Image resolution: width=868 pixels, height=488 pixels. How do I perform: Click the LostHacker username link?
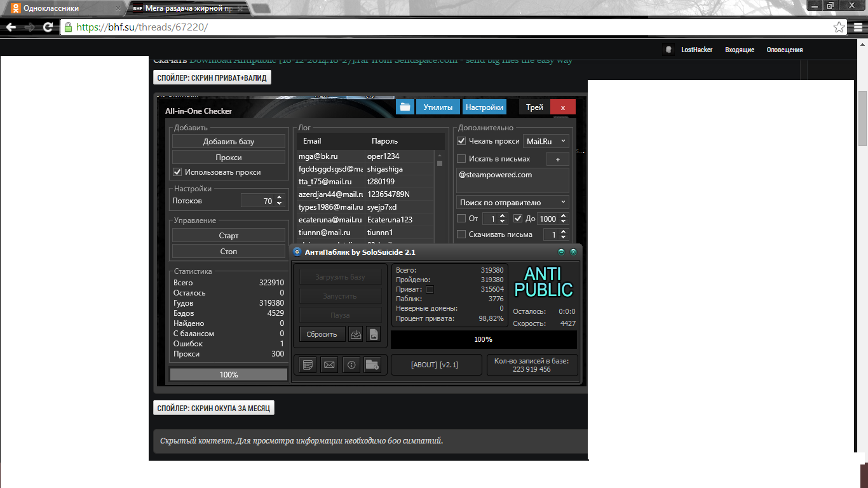(x=696, y=50)
